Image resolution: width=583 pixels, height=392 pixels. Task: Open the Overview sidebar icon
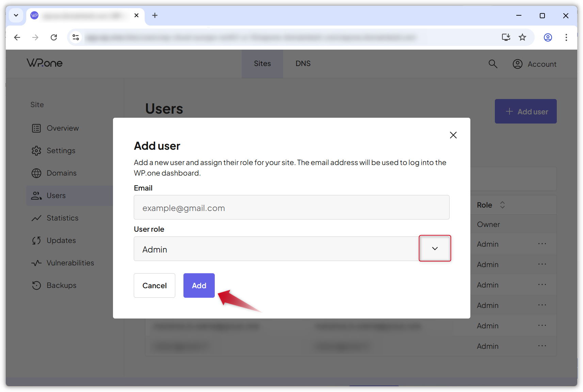tap(36, 128)
